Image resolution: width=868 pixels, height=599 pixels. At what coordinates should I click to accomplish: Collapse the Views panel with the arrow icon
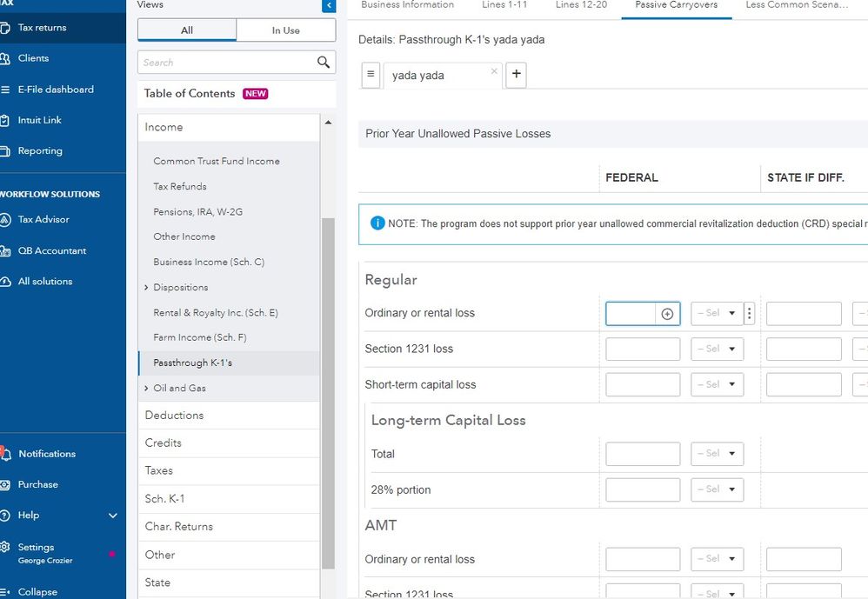(329, 6)
